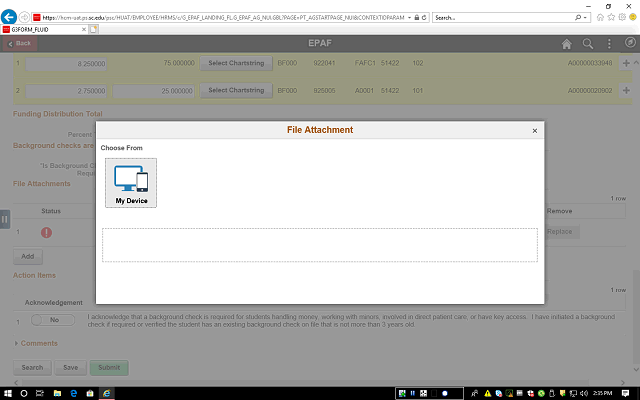
Task: Close the G3FORM_FLUID tab
Action: click(84, 29)
